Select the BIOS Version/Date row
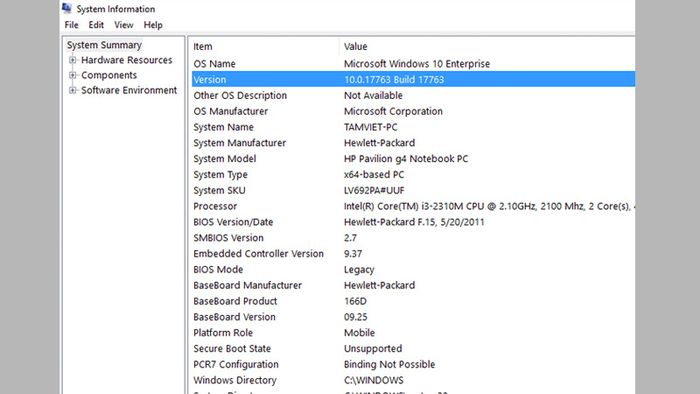700x394 pixels. (413, 222)
